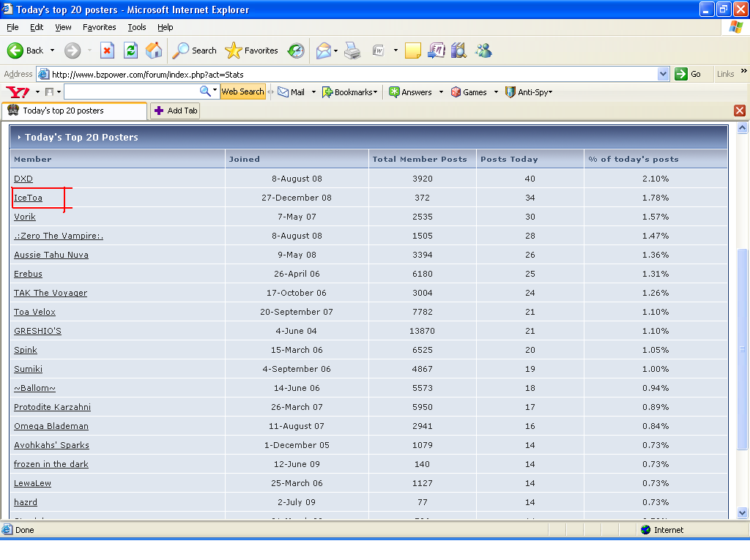This screenshot has height=560, width=750.
Task: Refresh the page with the Refresh icon
Action: [130, 51]
